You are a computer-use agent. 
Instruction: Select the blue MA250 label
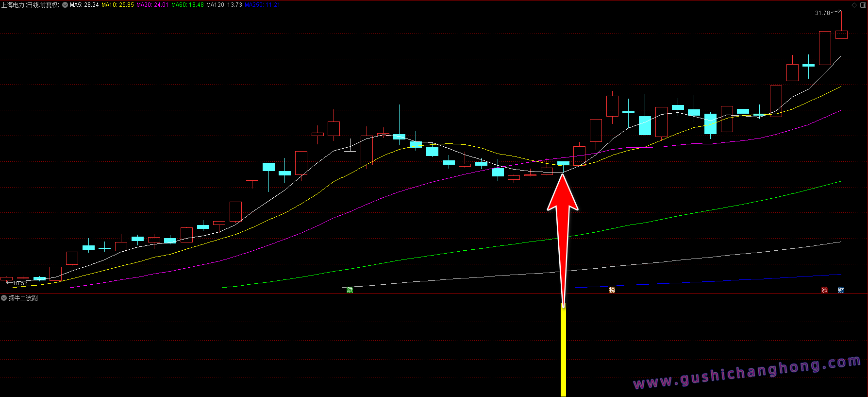click(x=262, y=5)
